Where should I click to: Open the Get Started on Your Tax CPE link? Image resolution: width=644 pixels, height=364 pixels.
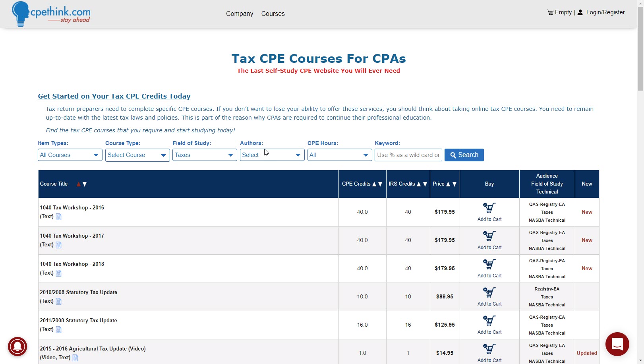[114, 96]
